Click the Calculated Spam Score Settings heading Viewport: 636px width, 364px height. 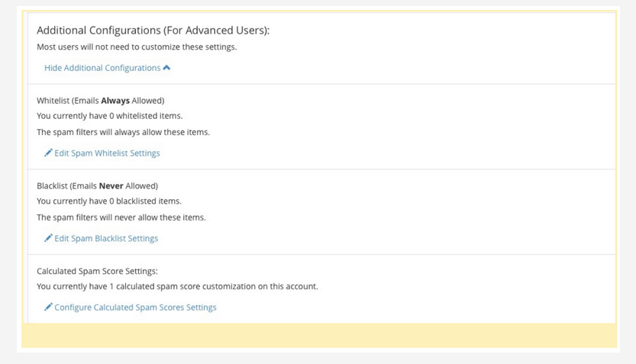point(98,271)
